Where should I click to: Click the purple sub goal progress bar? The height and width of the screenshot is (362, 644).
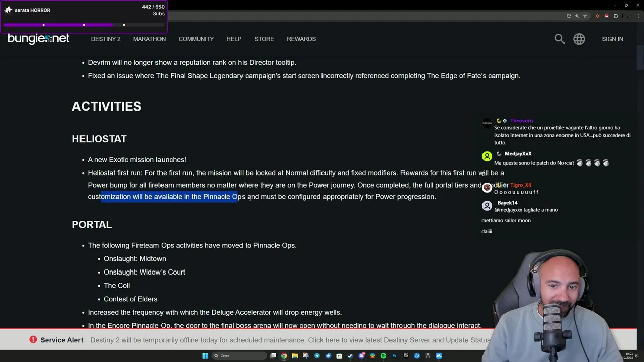click(84, 25)
